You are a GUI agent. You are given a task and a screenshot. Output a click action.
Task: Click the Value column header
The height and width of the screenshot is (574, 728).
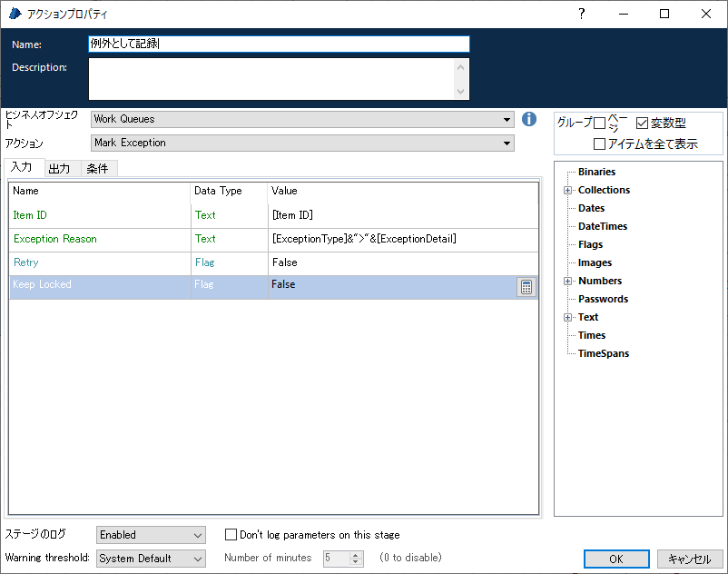coord(403,191)
